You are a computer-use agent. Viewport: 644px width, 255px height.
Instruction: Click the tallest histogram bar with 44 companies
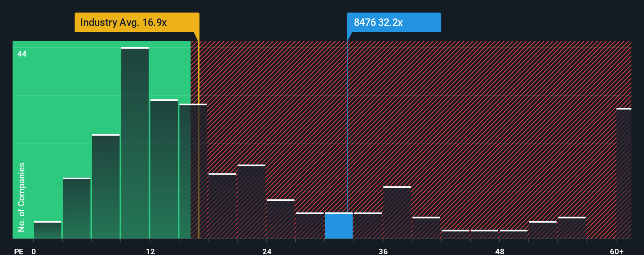click(x=135, y=143)
